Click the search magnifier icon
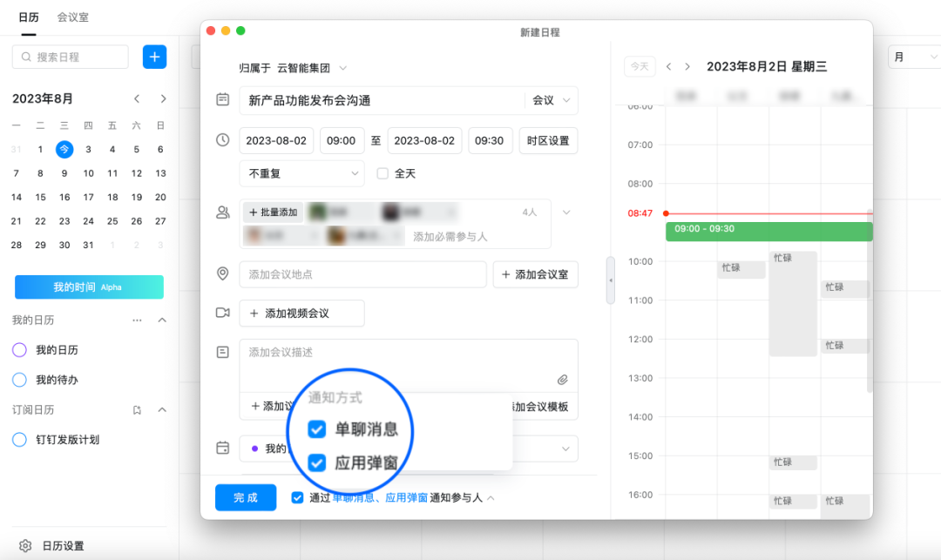The height and width of the screenshot is (560, 941). (x=26, y=57)
